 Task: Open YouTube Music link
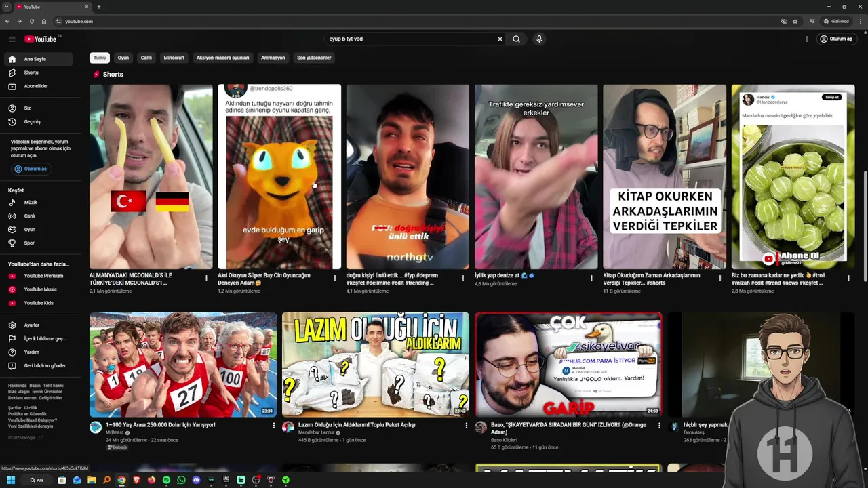[x=38, y=289]
